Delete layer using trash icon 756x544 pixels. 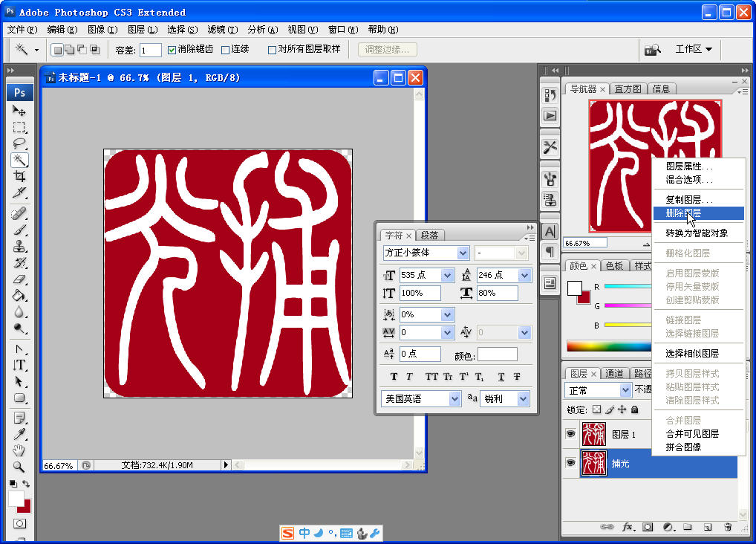727,527
